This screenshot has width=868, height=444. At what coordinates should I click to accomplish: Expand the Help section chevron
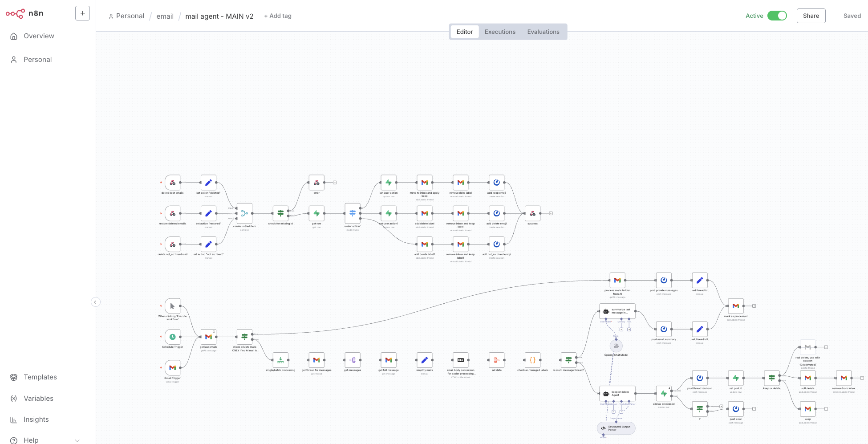pos(77,440)
